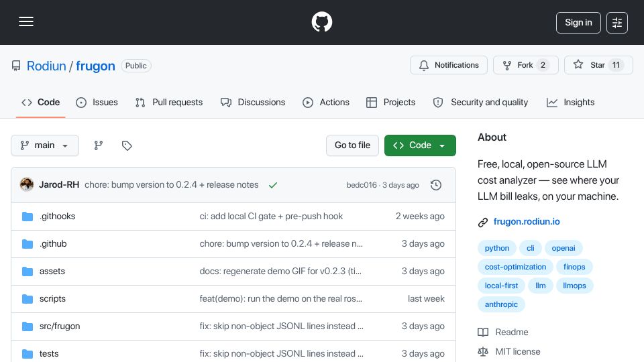
Task: Click the Notifications bell button
Action: (449, 65)
